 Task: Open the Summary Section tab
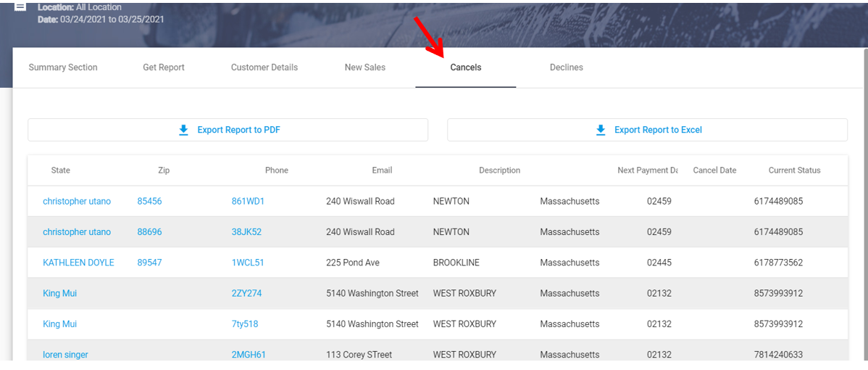[63, 67]
